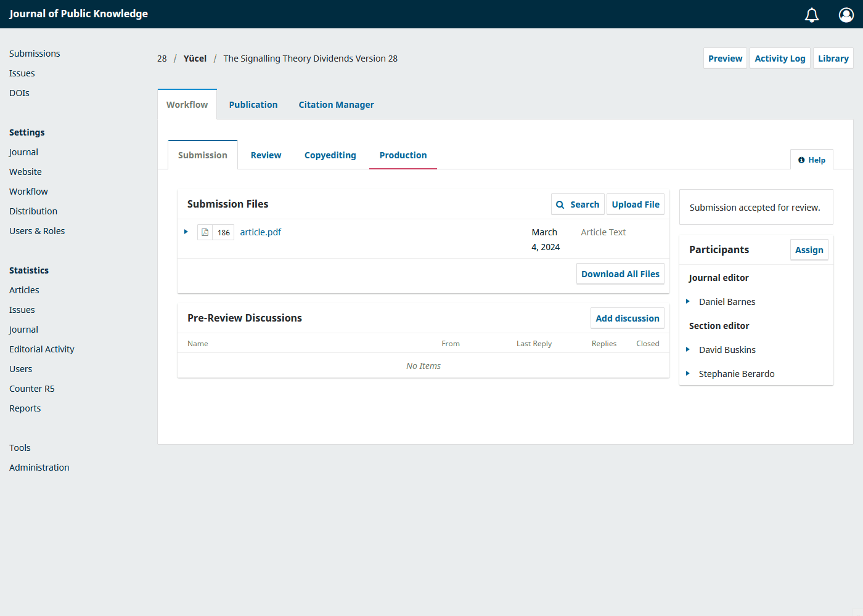Select the Submission stage tab
This screenshot has width=863, height=616.
[x=203, y=155]
